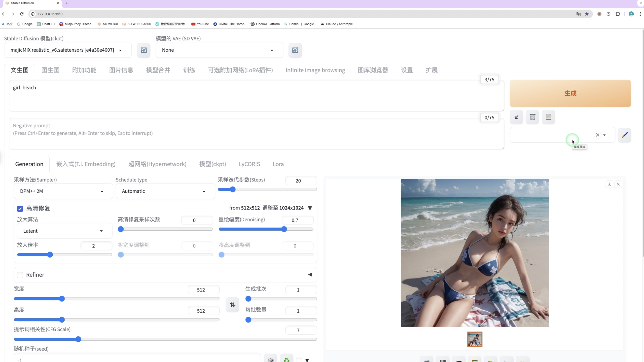This screenshot has width=644, height=362.
Task: Open a new browser tab
Action: (67, 3)
